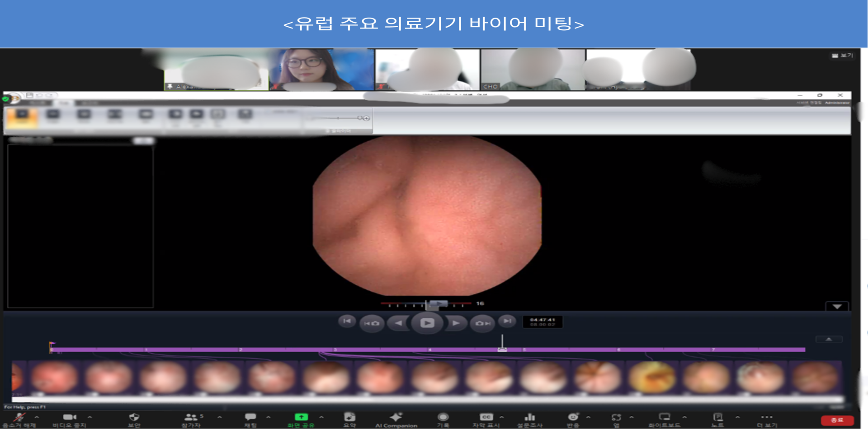The width and height of the screenshot is (868, 429).
Task: Open the 참가자 participants panel
Action: (191, 417)
